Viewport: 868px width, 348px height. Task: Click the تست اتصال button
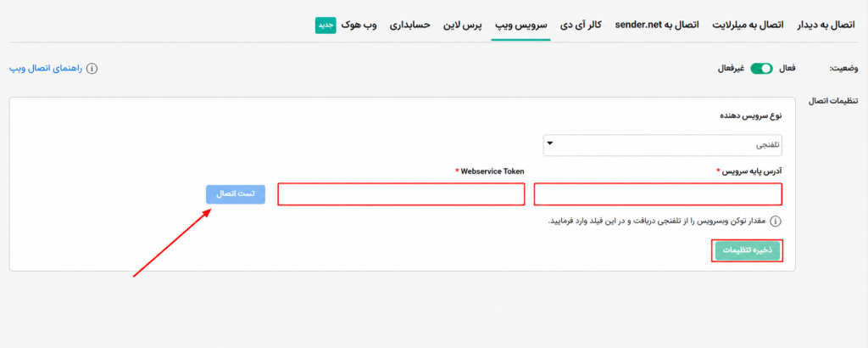point(236,194)
